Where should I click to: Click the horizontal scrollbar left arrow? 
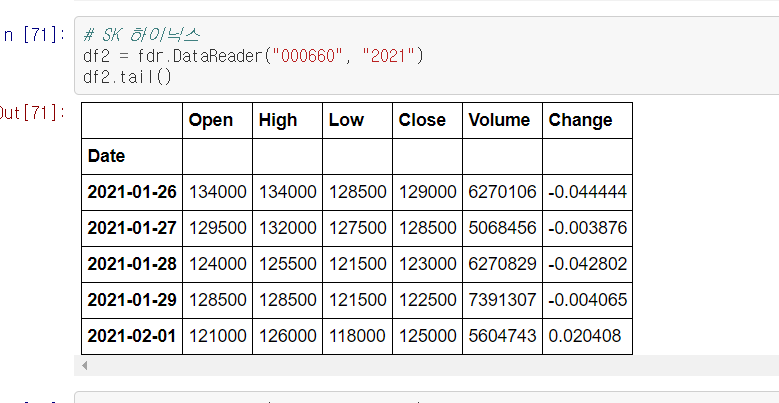[x=85, y=366]
